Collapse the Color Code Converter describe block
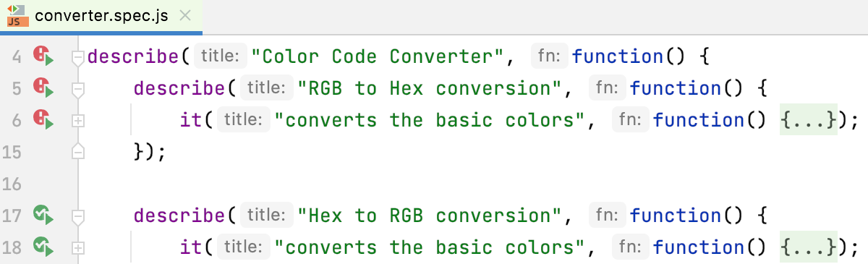This screenshot has height=264, width=868. point(79,57)
